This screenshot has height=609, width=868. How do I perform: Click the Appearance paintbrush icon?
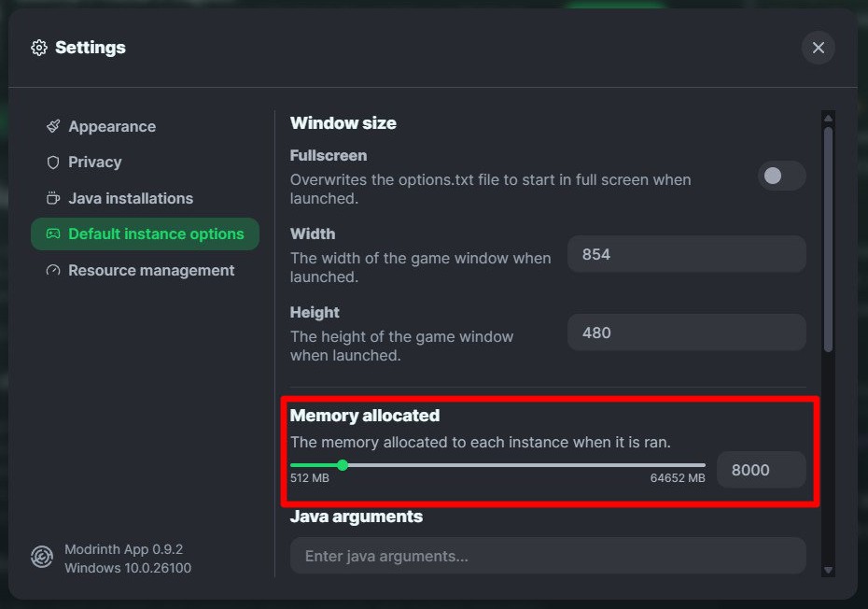point(53,126)
